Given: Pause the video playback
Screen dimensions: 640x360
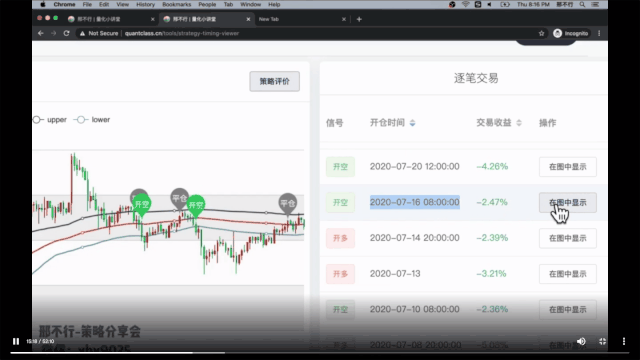Looking at the screenshot, I should (16, 341).
